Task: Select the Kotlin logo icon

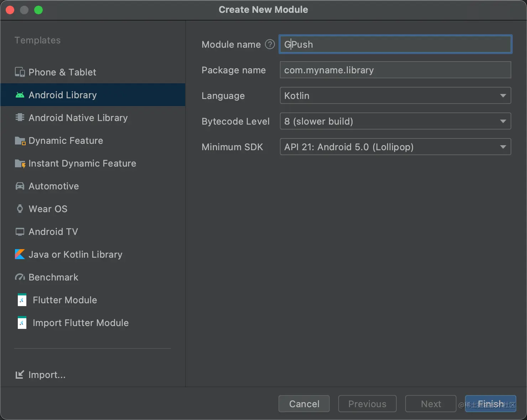Action: (x=20, y=254)
